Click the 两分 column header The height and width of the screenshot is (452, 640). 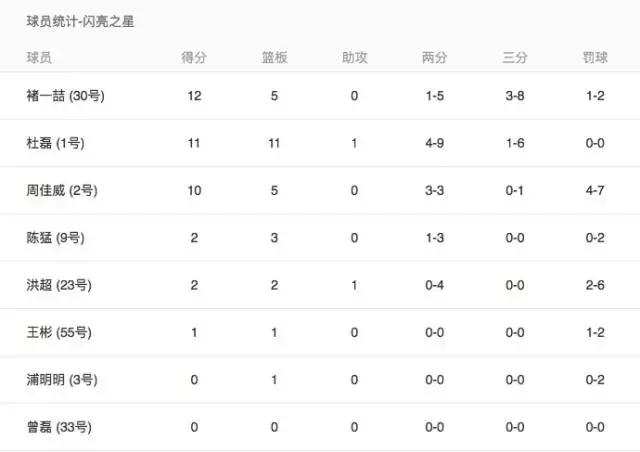435,58
